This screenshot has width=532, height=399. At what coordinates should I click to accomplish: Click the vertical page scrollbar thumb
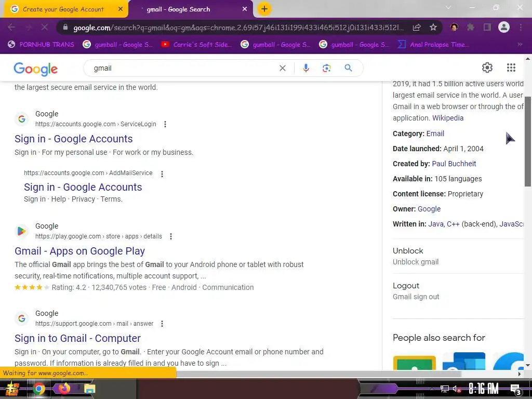pos(528,141)
